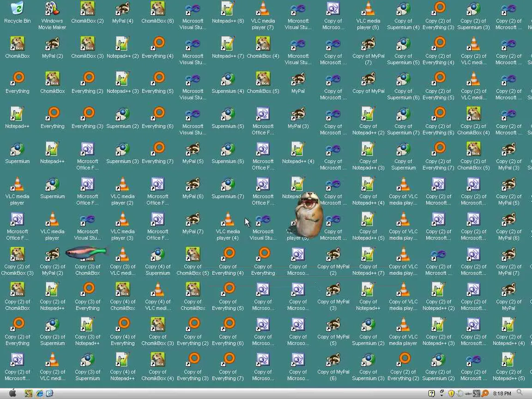Select the Notepad++ (2) shortcut
532x399 pixels.
point(122,48)
